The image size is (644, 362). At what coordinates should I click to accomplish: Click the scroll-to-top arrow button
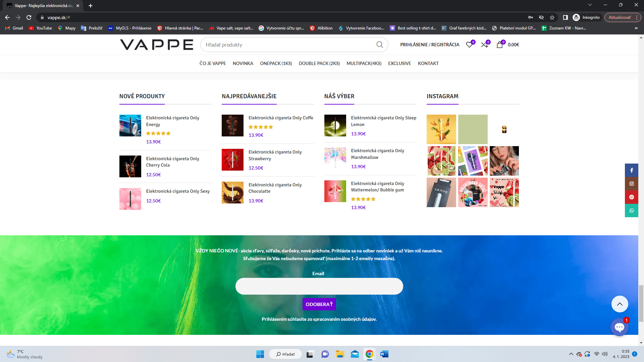620,304
